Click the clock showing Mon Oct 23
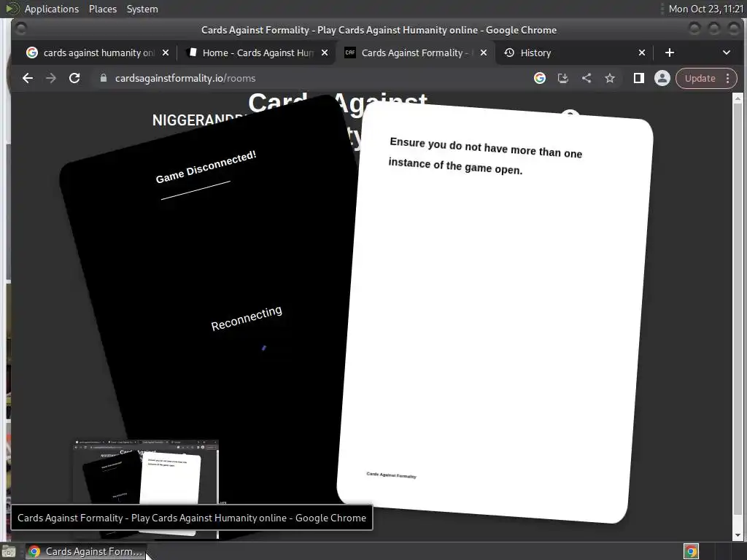Image resolution: width=747 pixels, height=560 pixels. (x=705, y=9)
